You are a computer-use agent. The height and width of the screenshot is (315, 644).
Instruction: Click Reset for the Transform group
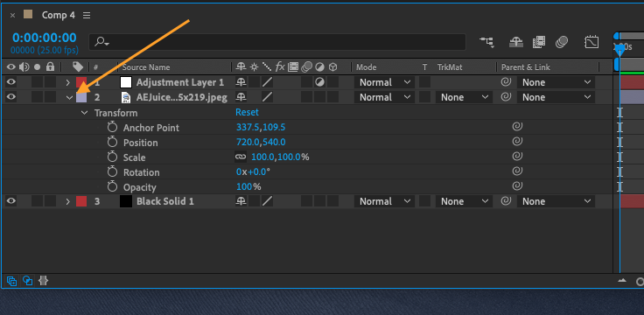(x=247, y=112)
